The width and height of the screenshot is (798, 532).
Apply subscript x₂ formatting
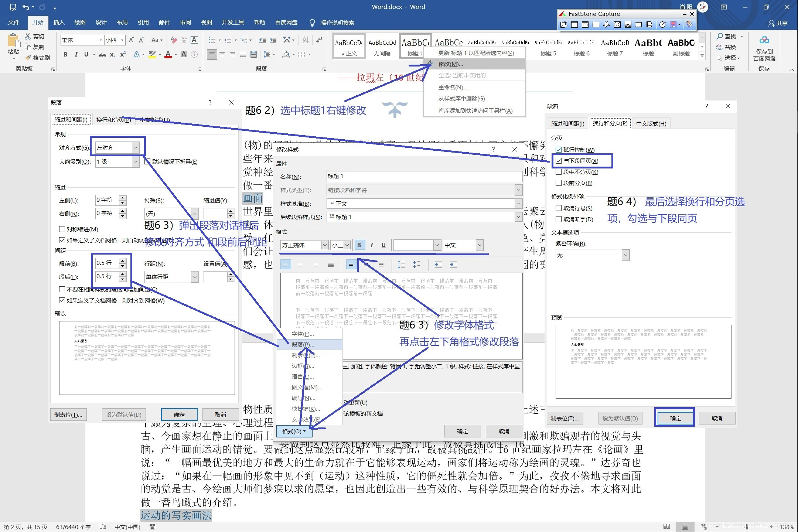coord(113,55)
